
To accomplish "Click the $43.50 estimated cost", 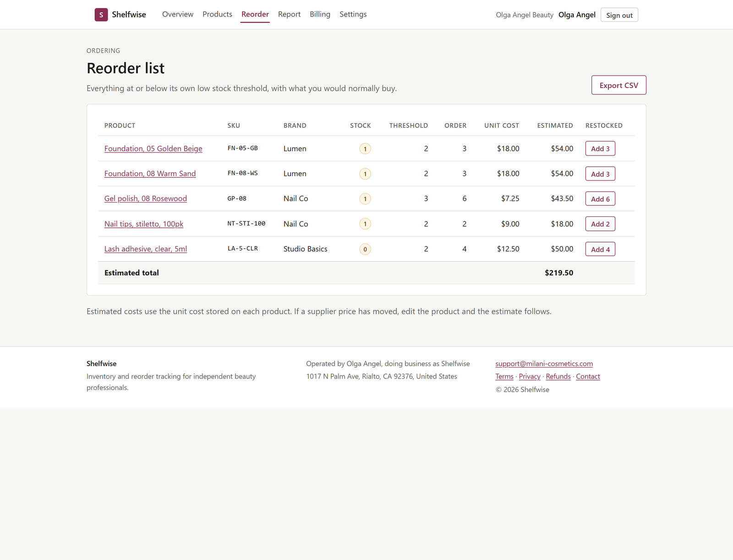I will 562,198.
